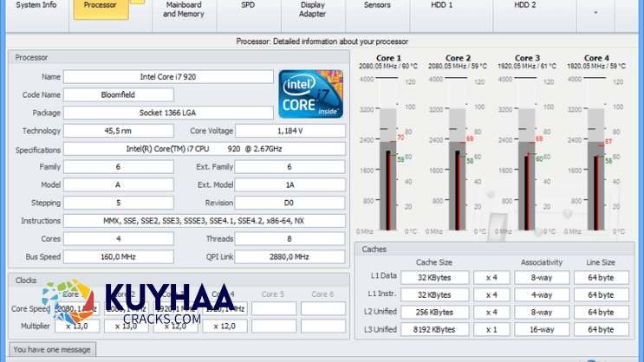Click the Kuyhaa watermark logo icon
Image resolution: width=644 pixels, height=362 pixels.
(67, 307)
